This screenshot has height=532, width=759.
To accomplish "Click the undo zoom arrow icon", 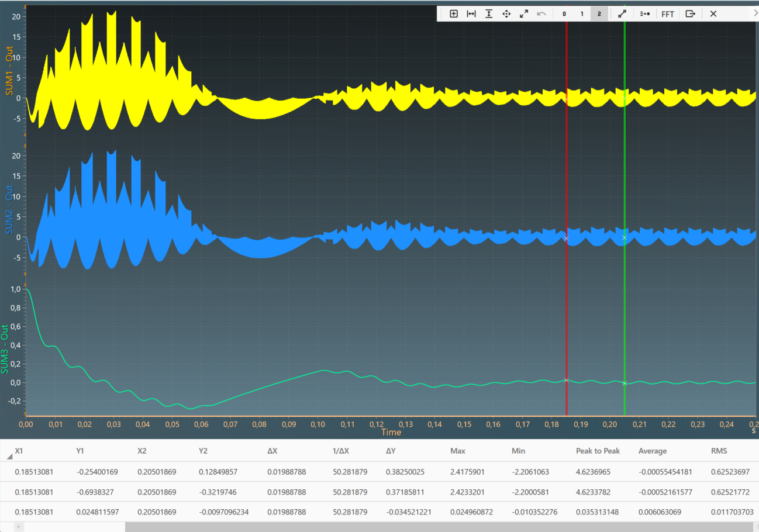I will (x=541, y=13).
